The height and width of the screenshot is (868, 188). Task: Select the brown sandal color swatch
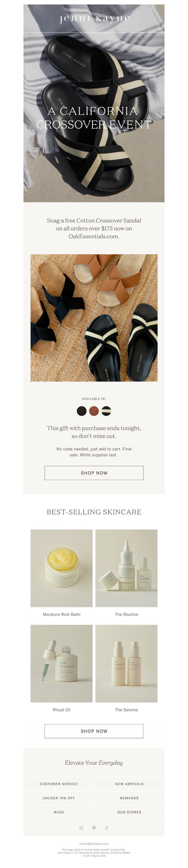point(94,411)
